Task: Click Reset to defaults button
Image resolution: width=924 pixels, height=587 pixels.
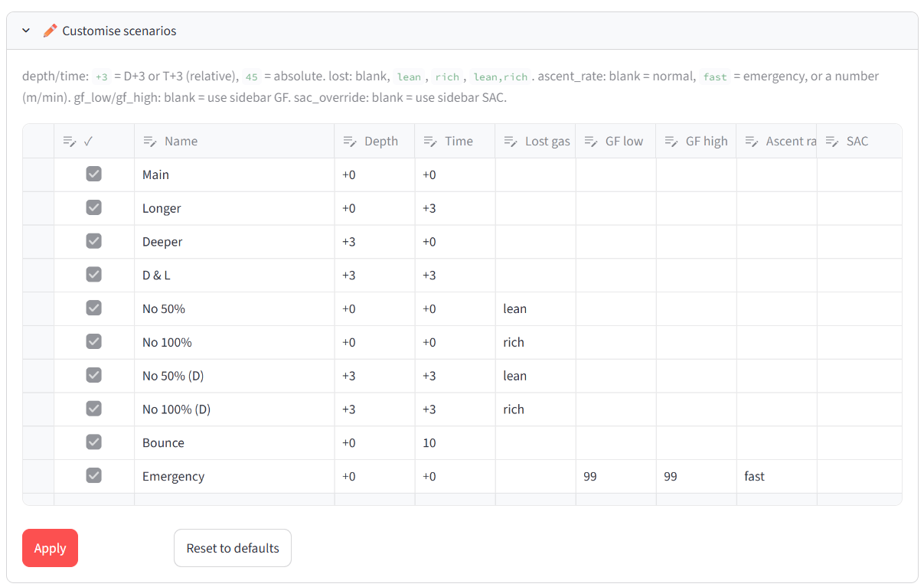Action: (x=233, y=548)
